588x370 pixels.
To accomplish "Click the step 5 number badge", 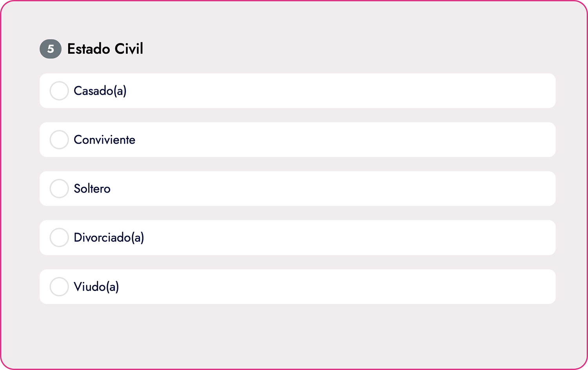I will (51, 49).
